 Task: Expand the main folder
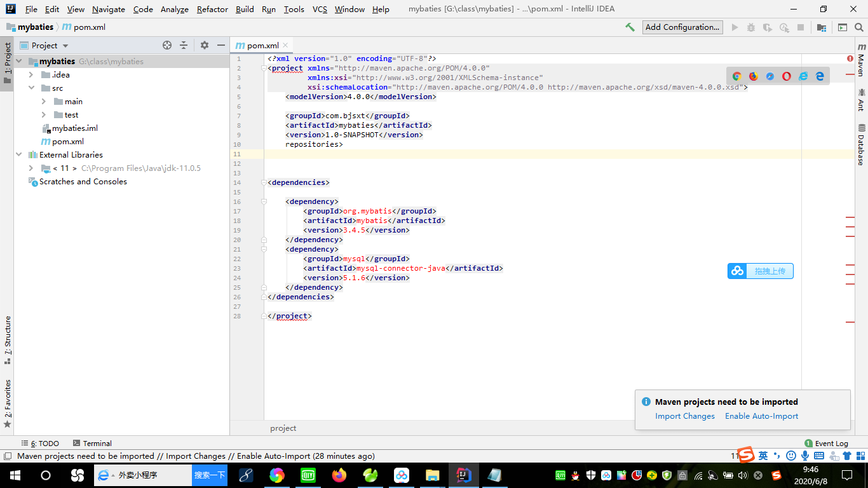44,102
